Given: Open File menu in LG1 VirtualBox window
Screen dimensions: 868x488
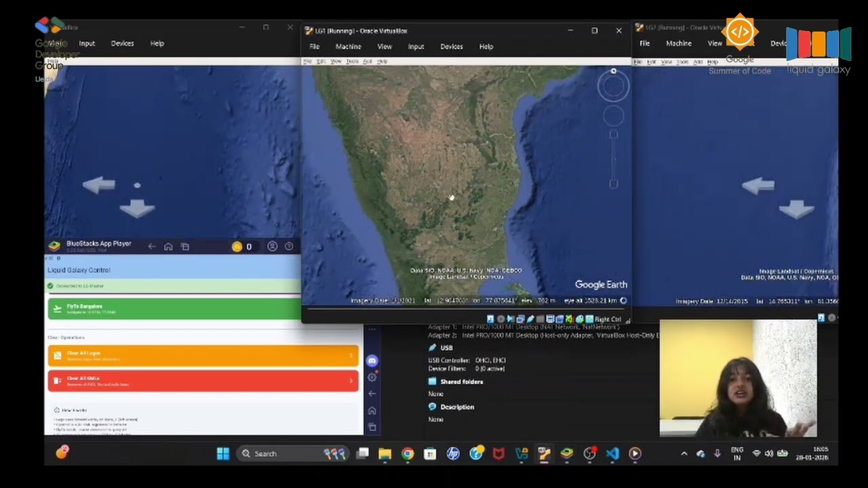Looking at the screenshot, I should coord(315,47).
